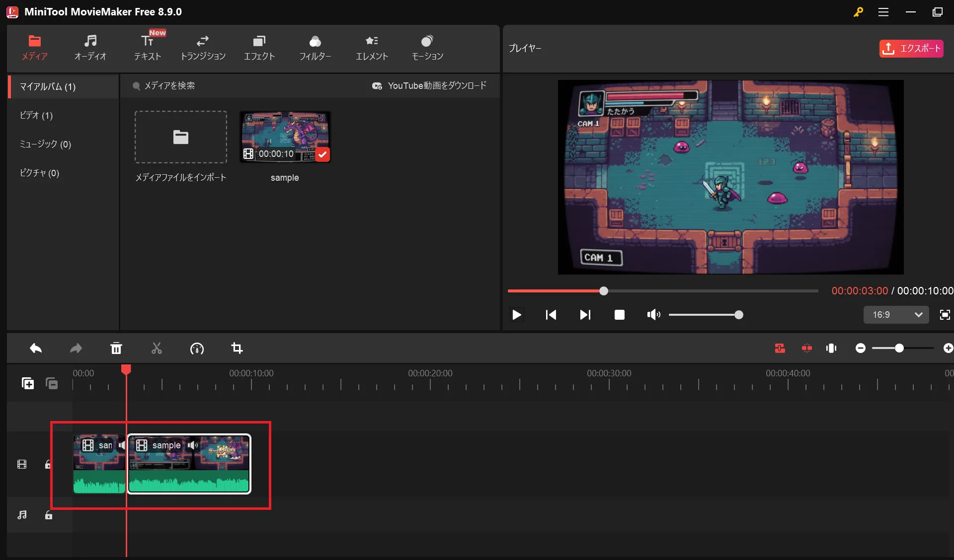Go to the next frame
The width and height of the screenshot is (954, 560).
585,315
